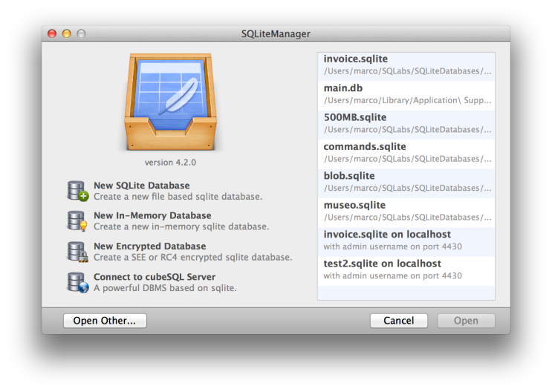The width and height of the screenshot is (552, 392).
Task: Click 'Create a SEE or RC4 encrypted' description
Action: (x=193, y=257)
